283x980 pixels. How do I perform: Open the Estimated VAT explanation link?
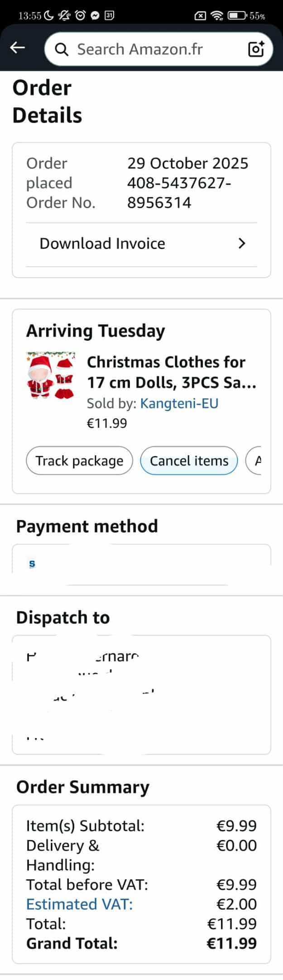(79, 904)
